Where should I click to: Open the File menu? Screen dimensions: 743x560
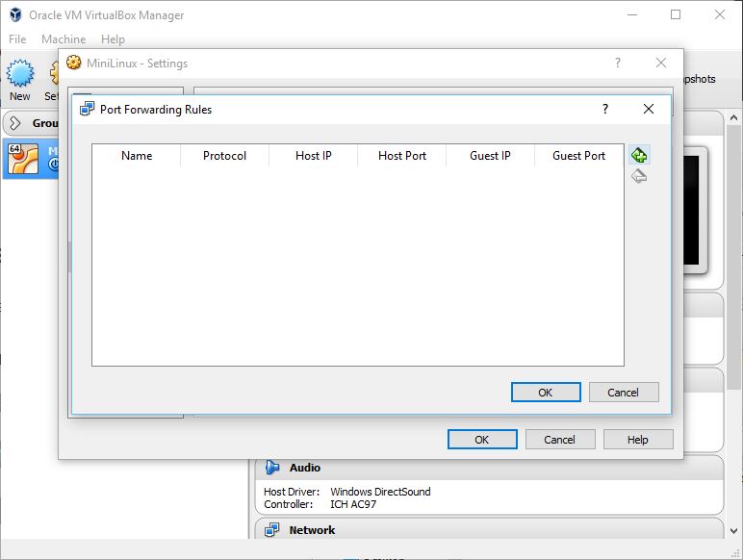pyautogui.click(x=17, y=39)
